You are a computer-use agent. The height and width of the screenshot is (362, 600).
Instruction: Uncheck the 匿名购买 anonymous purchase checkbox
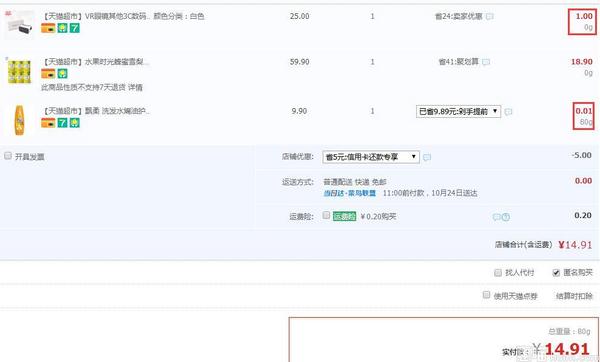click(556, 273)
